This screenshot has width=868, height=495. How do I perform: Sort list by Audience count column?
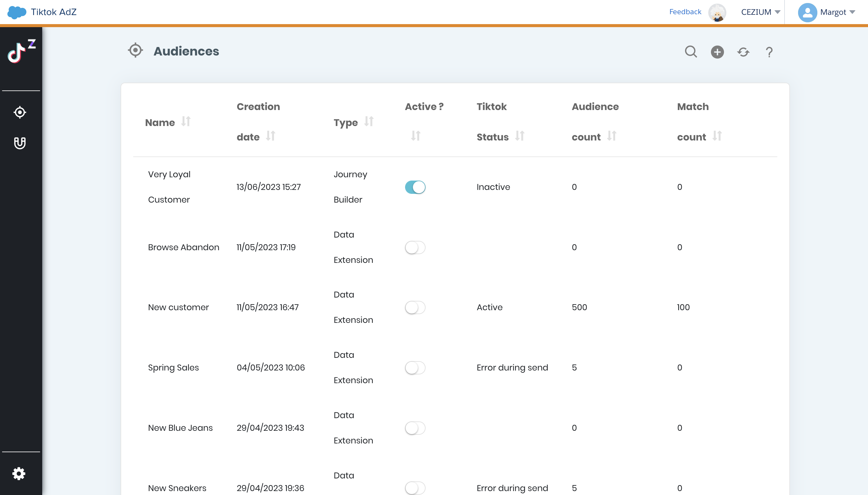612,137
